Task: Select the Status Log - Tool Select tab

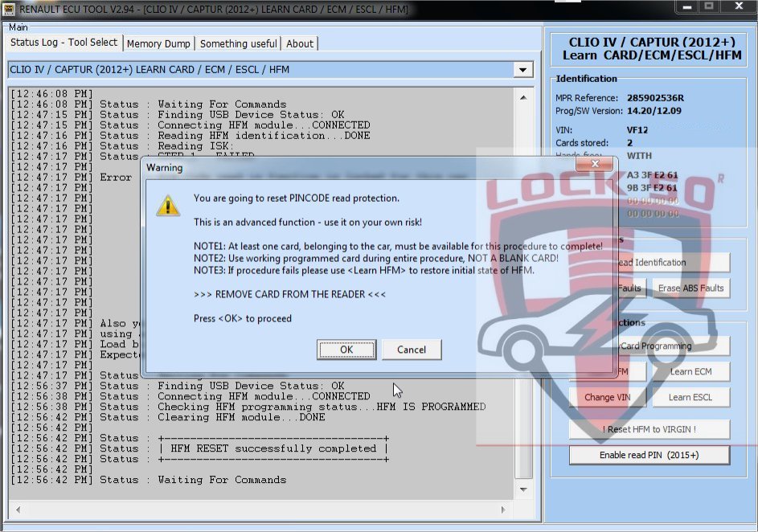Action: point(64,43)
